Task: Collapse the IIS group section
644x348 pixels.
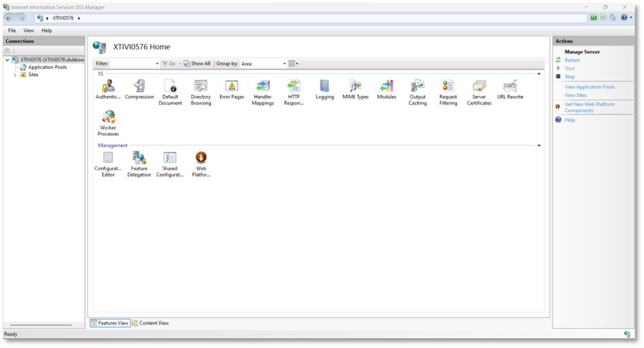Action: pos(539,73)
